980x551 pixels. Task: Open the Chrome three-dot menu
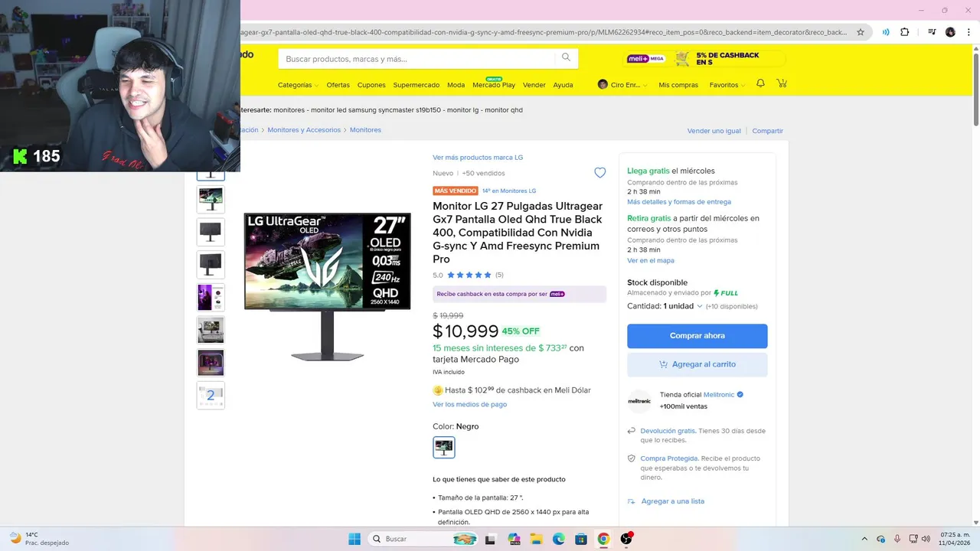(x=967, y=32)
